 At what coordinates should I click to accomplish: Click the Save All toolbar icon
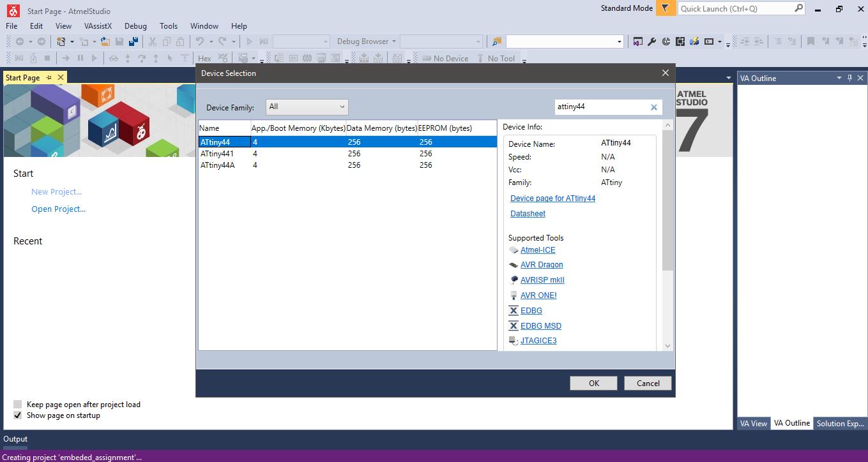(133, 41)
